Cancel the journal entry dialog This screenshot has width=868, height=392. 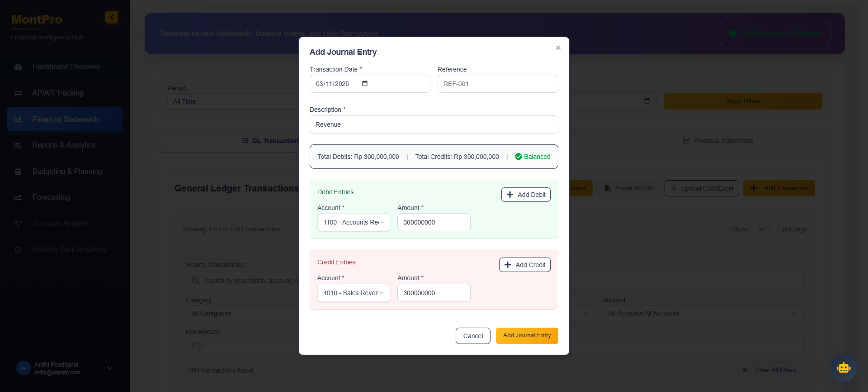click(473, 336)
